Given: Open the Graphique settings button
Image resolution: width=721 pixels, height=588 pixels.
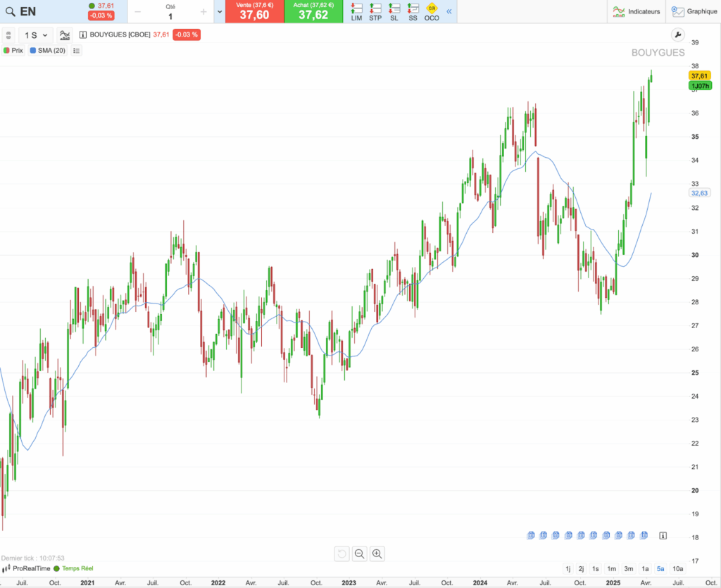Looking at the screenshot, I should tap(694, 11).
